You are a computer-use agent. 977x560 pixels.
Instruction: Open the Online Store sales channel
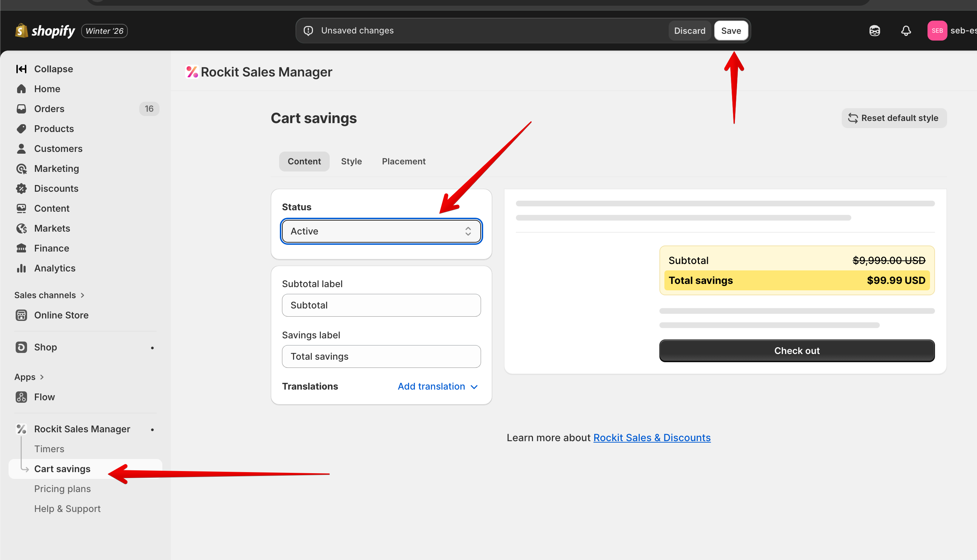pyautogui.click(x=61, y=315)
